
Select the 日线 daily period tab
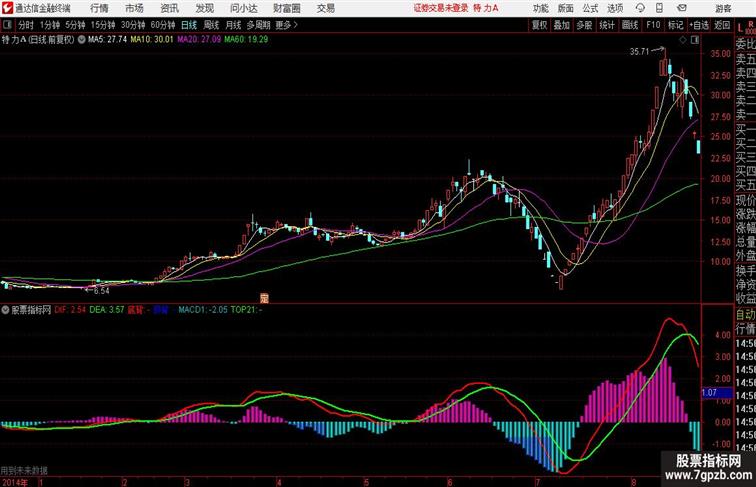click(x=189, y=25)
